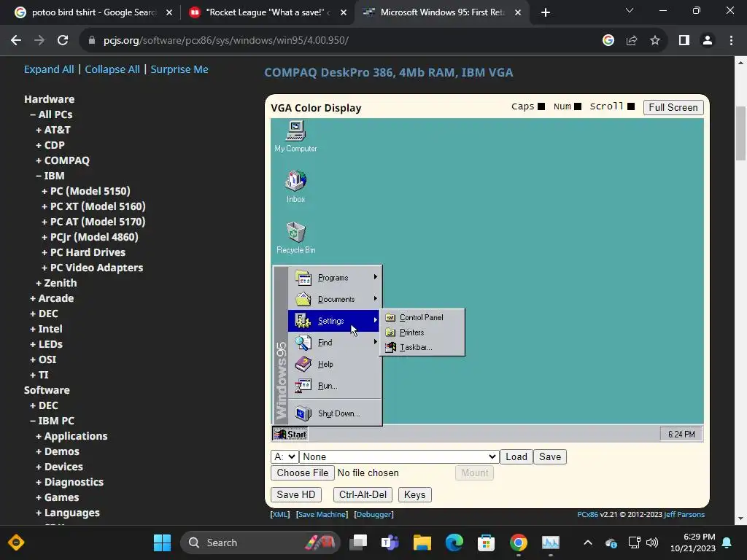Open Documents in Start menu

coord(333,299)
